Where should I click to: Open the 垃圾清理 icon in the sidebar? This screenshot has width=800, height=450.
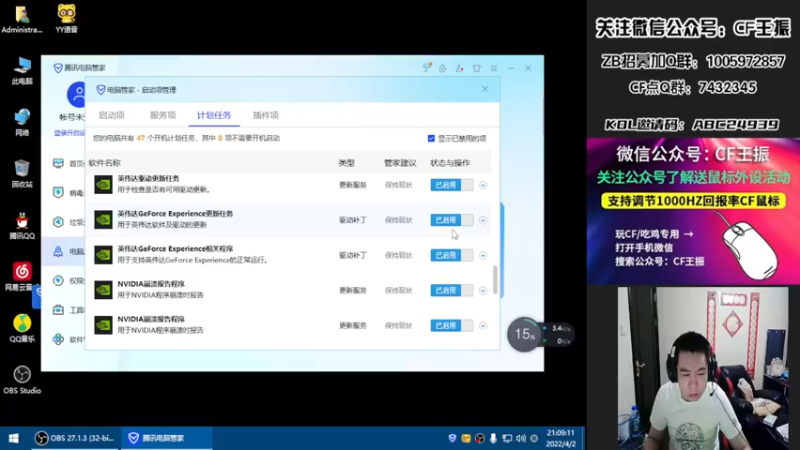point(58,222)
